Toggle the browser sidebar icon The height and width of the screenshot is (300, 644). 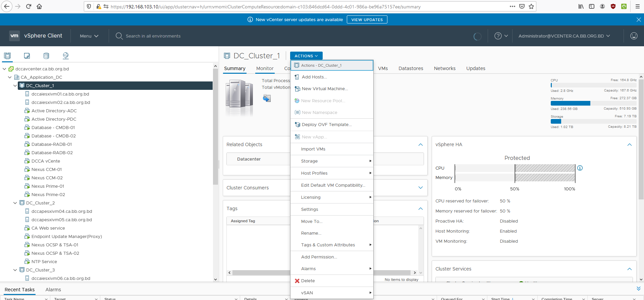coord(592,6)
